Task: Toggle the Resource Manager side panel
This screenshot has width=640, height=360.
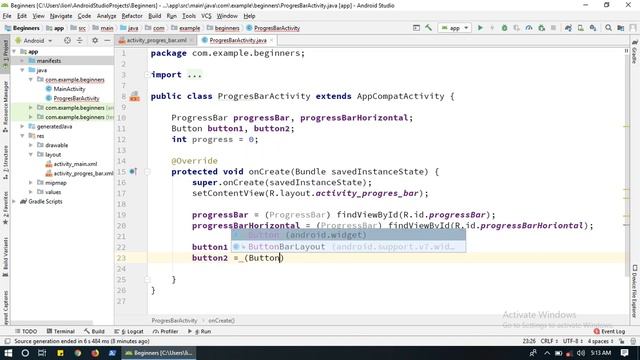Action: (5, 107)
